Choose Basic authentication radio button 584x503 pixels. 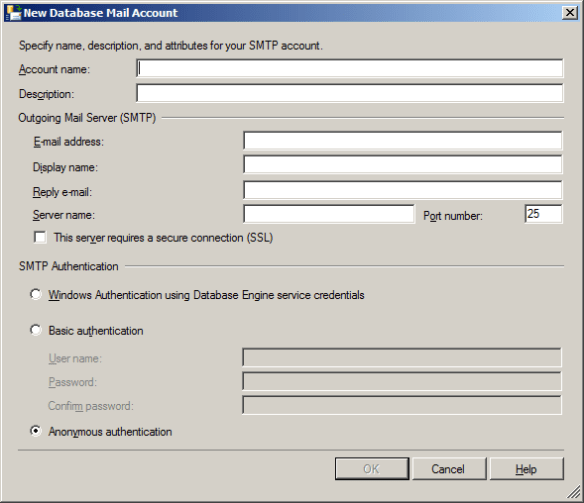36,330
